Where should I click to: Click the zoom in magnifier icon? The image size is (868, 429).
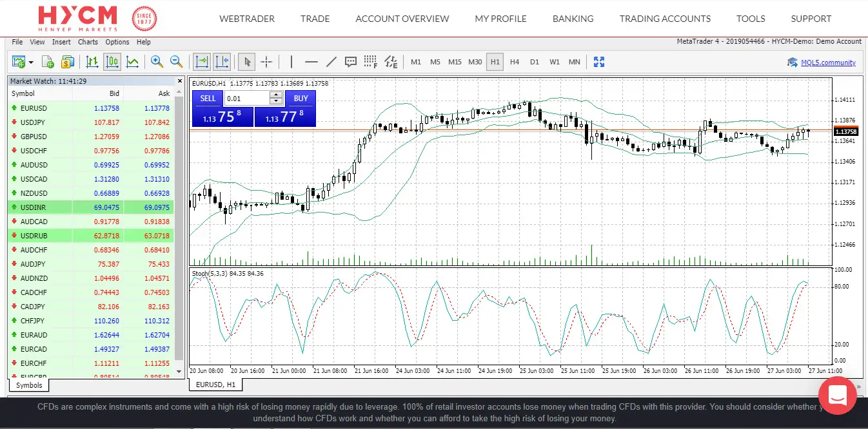click(x=157, y=62)
